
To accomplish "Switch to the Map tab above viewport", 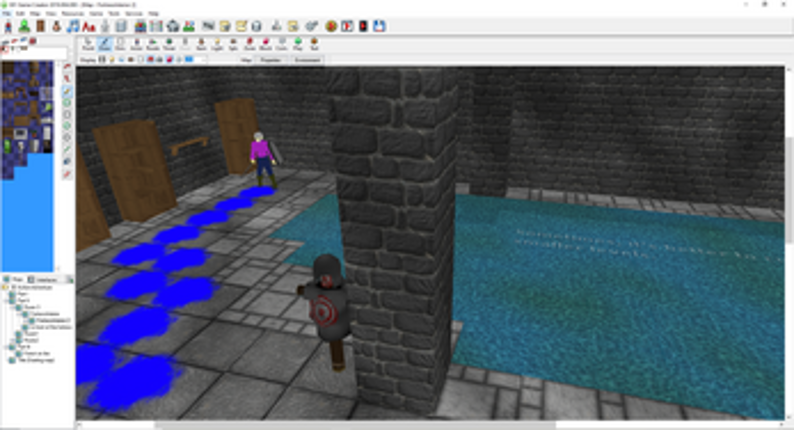I will coord(246,60).
